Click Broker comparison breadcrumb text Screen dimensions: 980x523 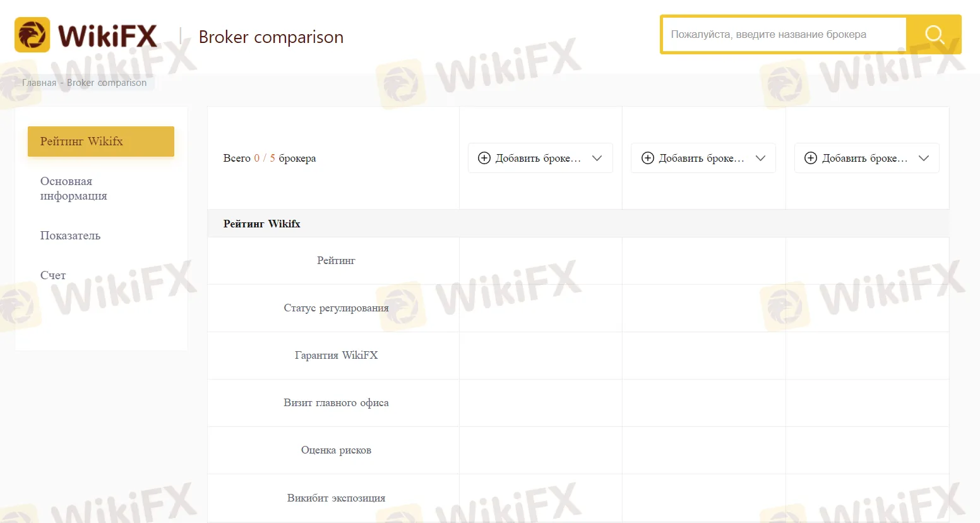(x=107, y=83)
